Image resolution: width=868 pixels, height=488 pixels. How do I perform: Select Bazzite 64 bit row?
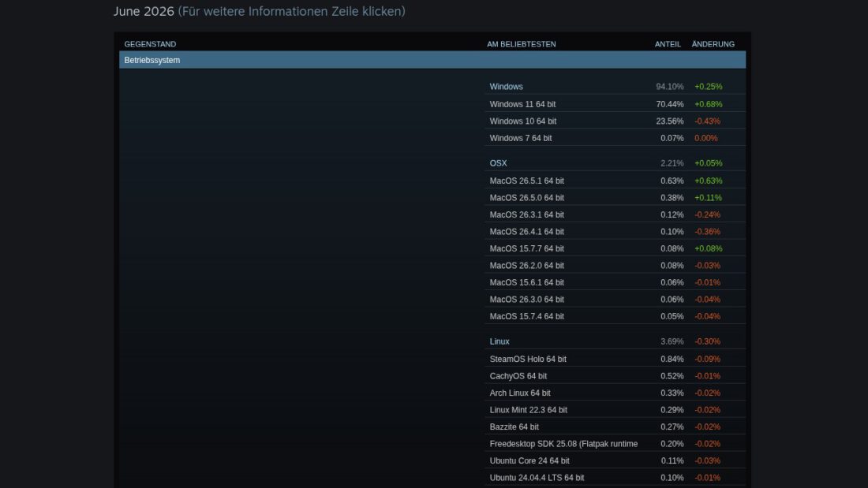(x=615, y=427)
